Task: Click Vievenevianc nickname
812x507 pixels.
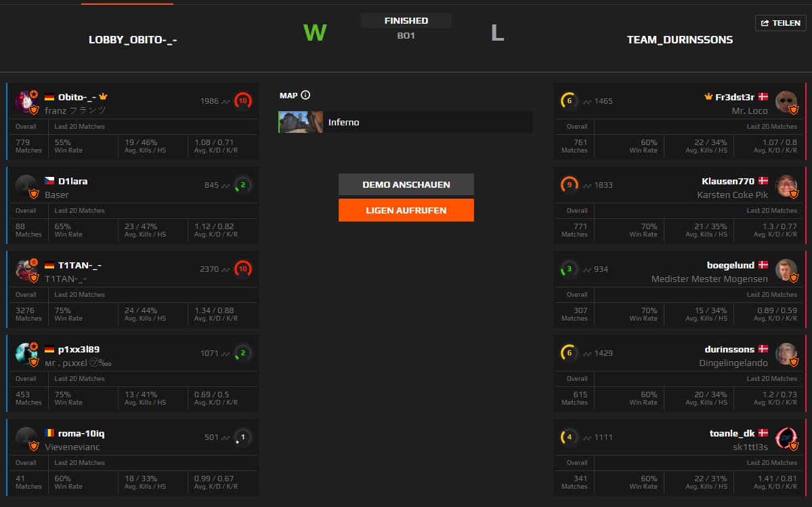Action: [x=72, y=447]
